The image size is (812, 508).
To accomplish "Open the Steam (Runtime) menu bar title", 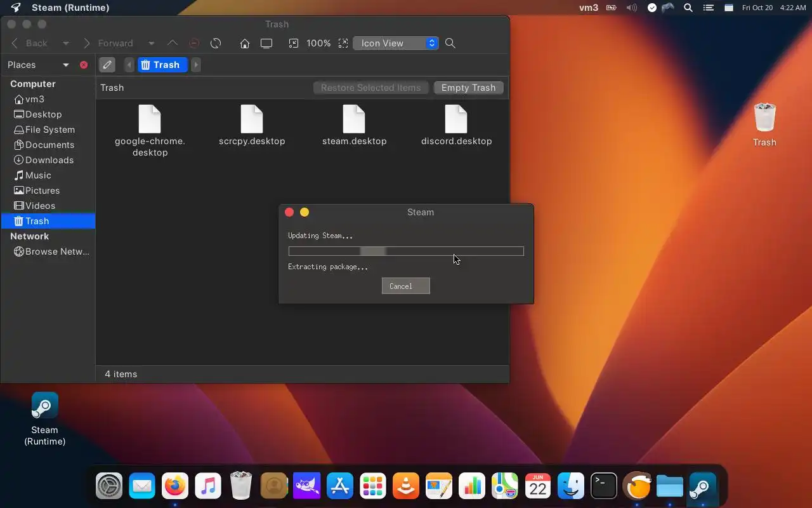I will pos(70,8).
